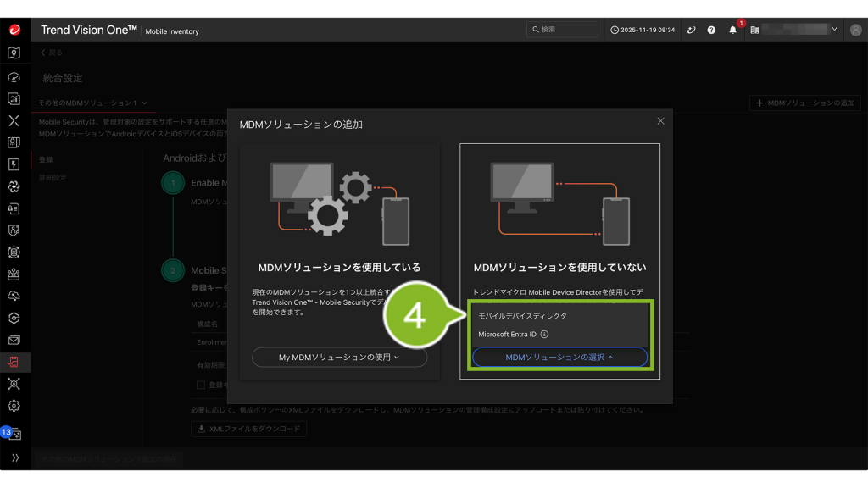Select the Microsoft Entra ID option
This screenshot has height=488, width=868.
[x=509, y=335]
